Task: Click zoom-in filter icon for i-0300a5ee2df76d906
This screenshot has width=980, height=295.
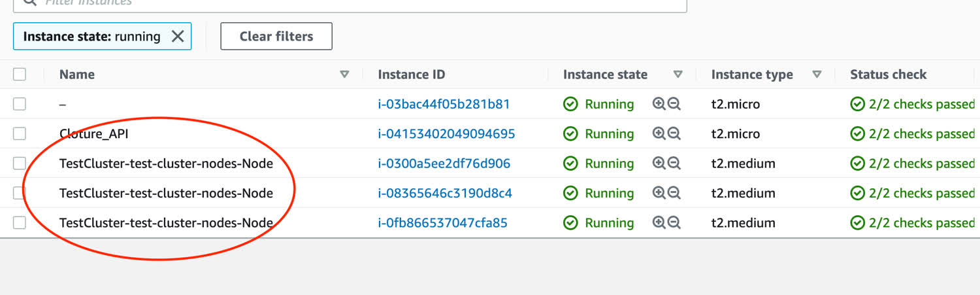Action: [x=659, y=164]
